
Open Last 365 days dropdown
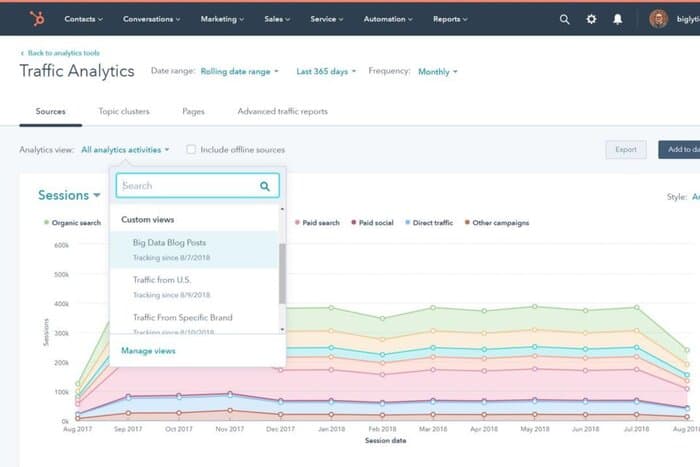pos(326,71)
